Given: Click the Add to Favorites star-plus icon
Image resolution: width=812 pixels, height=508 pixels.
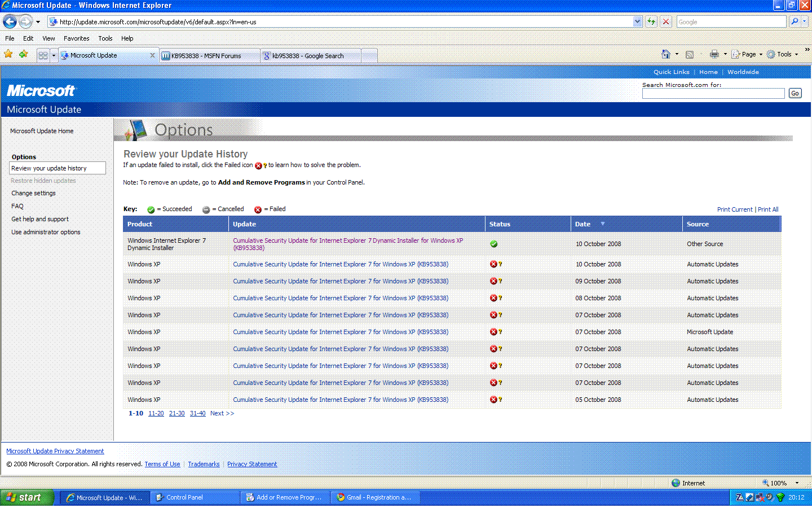Looking at the screenshot, I should [24, 54].
